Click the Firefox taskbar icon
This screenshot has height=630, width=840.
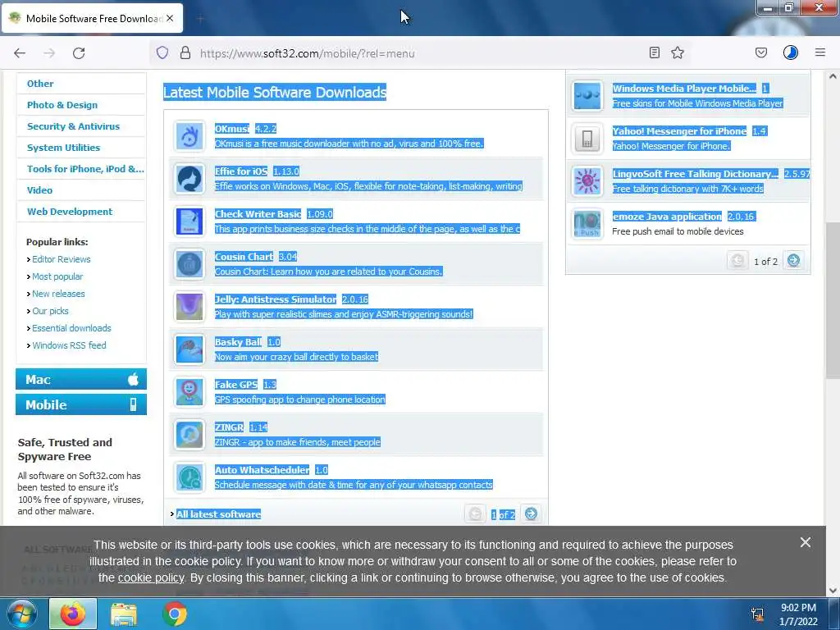(73, 614)
